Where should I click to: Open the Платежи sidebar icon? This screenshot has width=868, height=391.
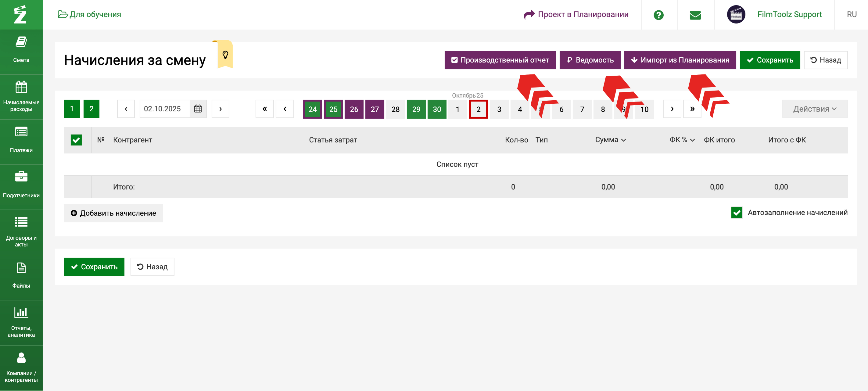(21, 132)
